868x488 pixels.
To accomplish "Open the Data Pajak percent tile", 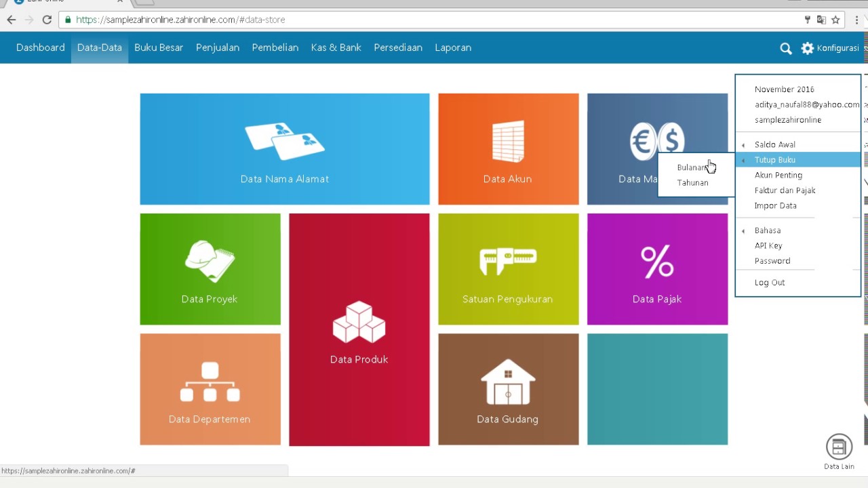I will (658, 269).
